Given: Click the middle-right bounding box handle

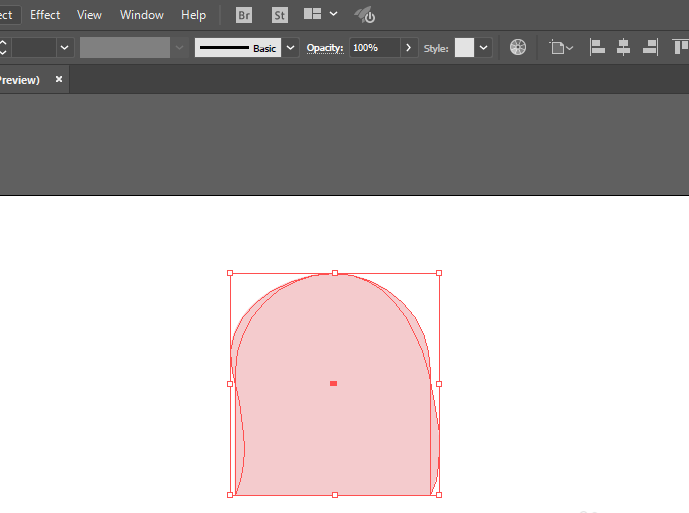Looking at the screenshot, I should pos(439,384).
